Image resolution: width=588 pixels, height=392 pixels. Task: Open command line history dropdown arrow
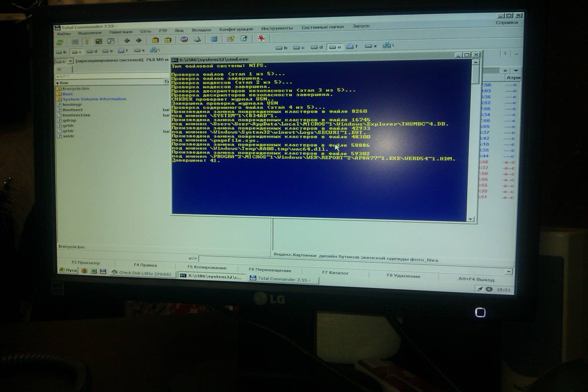click(508, 272)
